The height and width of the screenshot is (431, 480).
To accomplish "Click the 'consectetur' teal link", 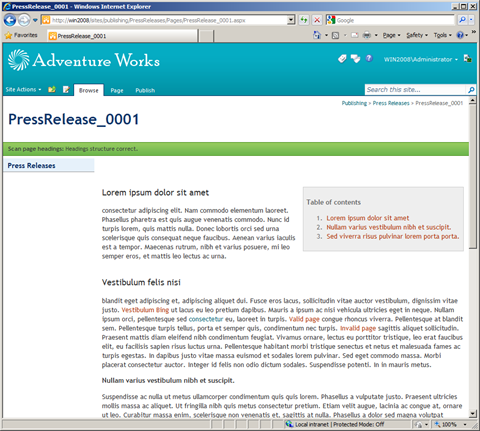I will click(206, 319).
